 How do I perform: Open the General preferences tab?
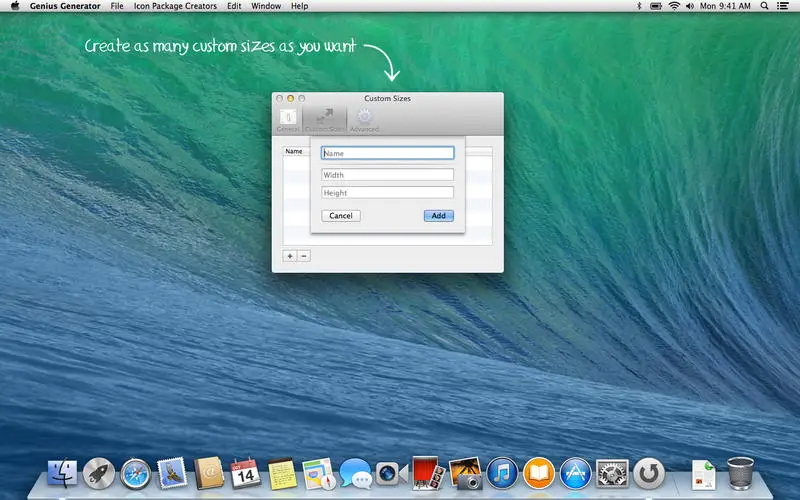click(288, 120)
